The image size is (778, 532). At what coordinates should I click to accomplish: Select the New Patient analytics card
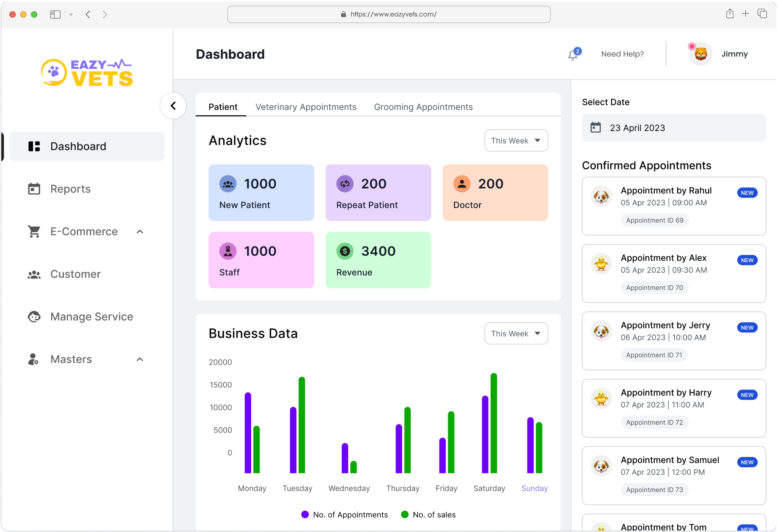coord(261,192)
